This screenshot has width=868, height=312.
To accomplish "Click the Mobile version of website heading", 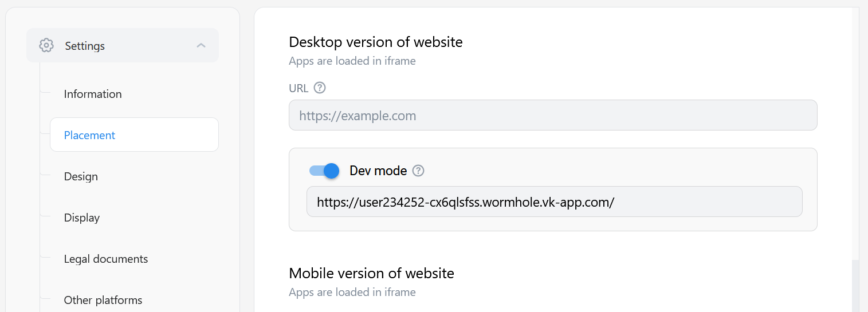I will 371,273.
